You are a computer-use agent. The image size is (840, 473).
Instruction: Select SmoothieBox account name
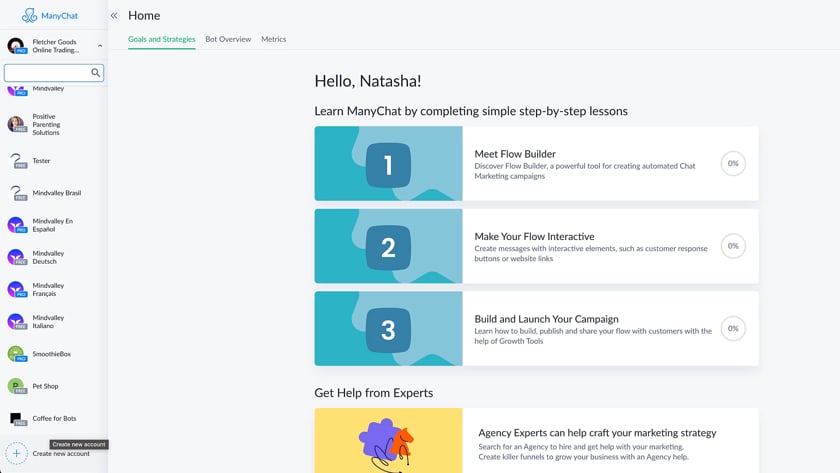[51, 354]
